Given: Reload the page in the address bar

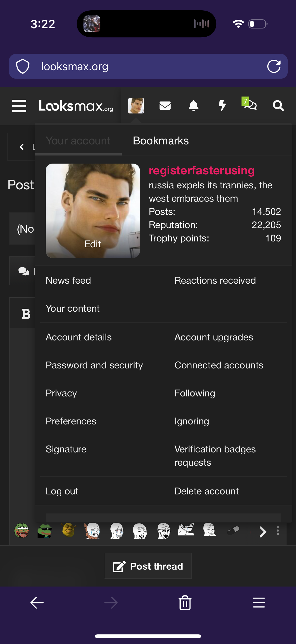Looking at the screenshot, I should [x=273, y=67].
